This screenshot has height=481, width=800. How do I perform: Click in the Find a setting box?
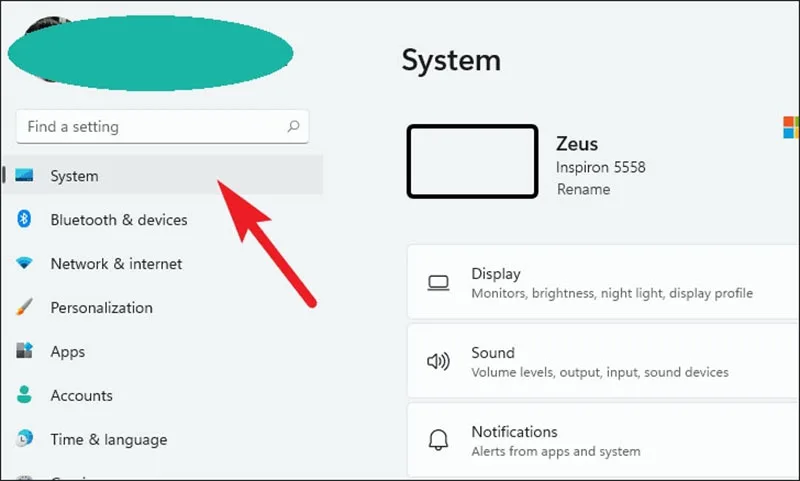[162, 126]
